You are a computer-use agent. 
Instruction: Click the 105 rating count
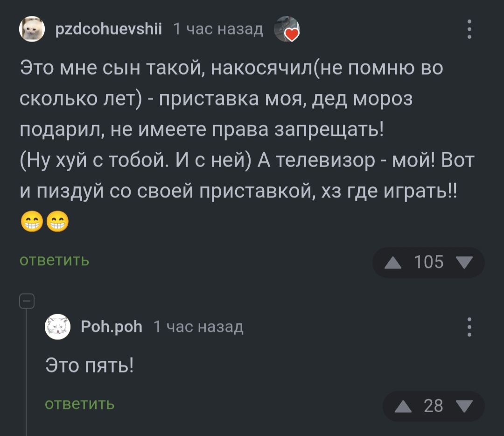point(428,263)
